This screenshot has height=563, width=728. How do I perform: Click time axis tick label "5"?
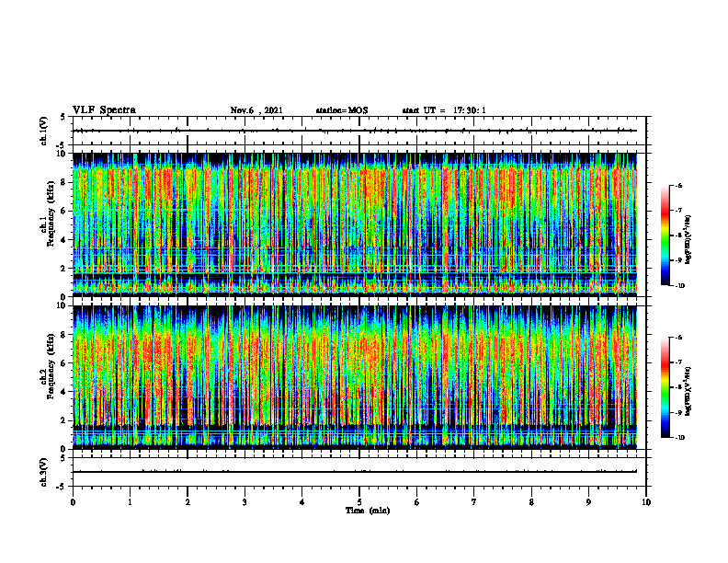[x=359, y=502]
